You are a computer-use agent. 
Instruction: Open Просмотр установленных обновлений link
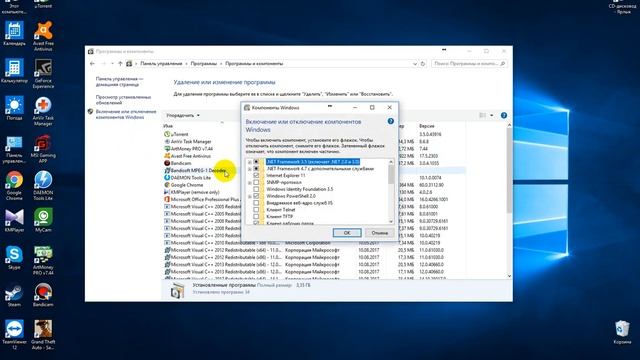(123, 100)
